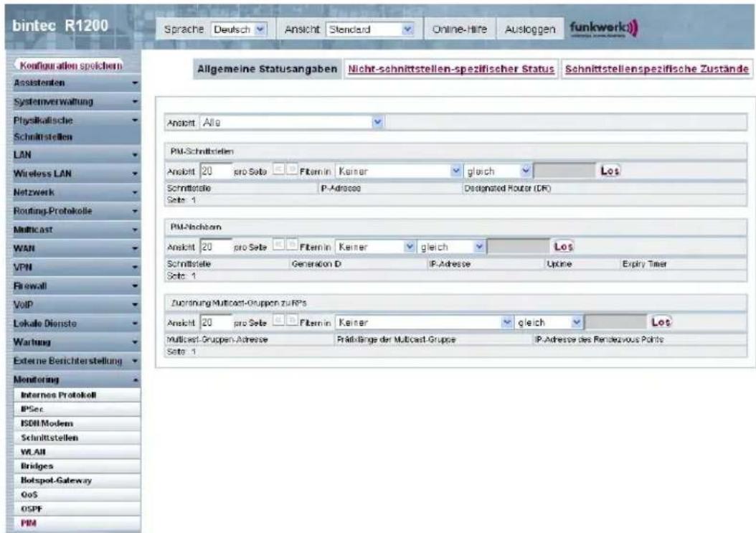The height and width of the screenshot is (533, 756).
Task: Open the Sprache language dropdown
Action: click(x=239, y=29)
